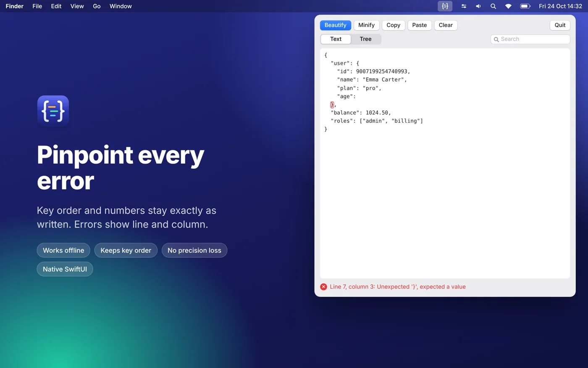Click the Line 7, column 3 error message
Viewport: 588px width, 368px height.
point(398,287)
